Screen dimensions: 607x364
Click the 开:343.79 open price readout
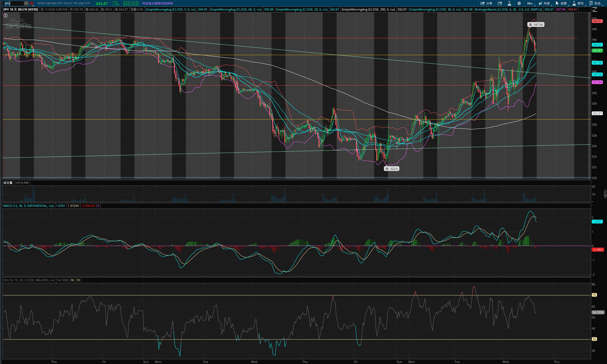76,9
